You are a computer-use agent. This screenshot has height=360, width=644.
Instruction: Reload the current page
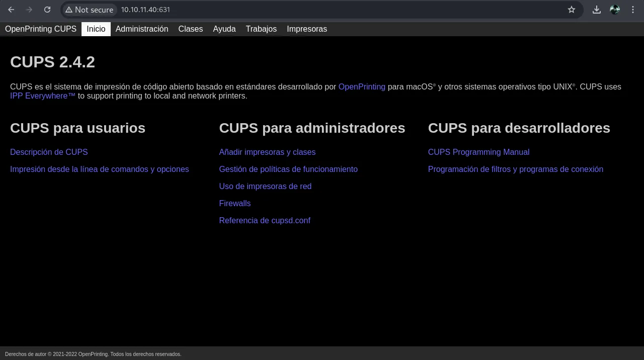[47, 10]
